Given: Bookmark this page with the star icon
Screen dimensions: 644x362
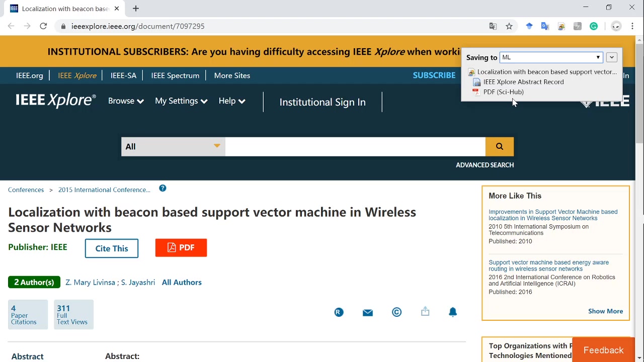Looking at the screenshot, I should [x=509, y=26].
